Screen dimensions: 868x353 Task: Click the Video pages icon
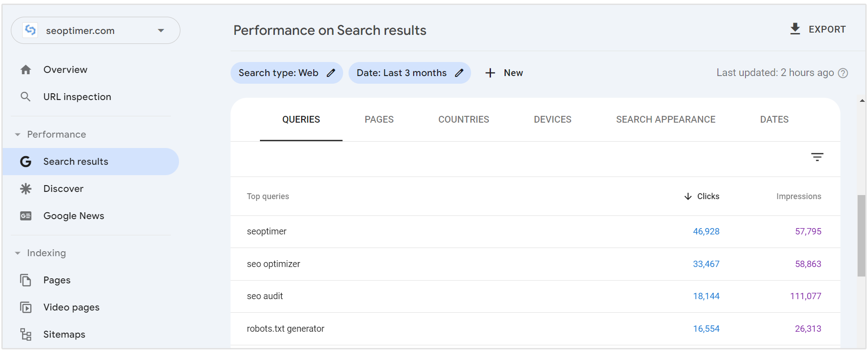[x=26, y=307]
